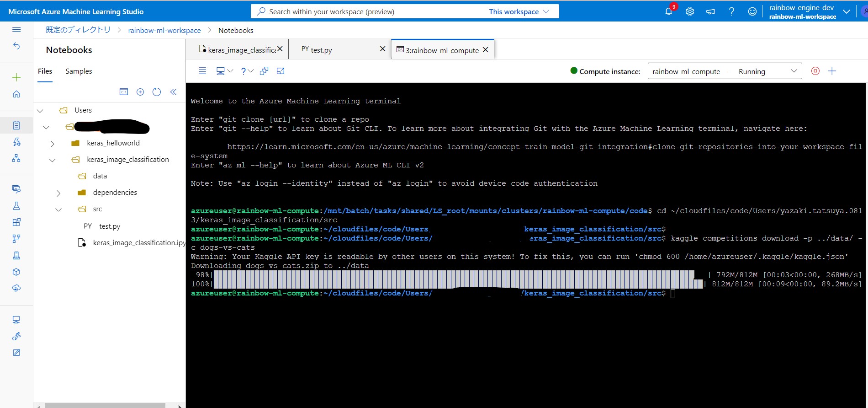This screenshot has width=868, height=408.
Task: Open Jobs flask icon in sidebar
Action: click(x=16, y=206)
